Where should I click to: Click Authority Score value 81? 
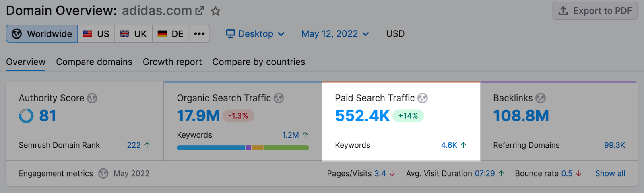coord(47,116)
